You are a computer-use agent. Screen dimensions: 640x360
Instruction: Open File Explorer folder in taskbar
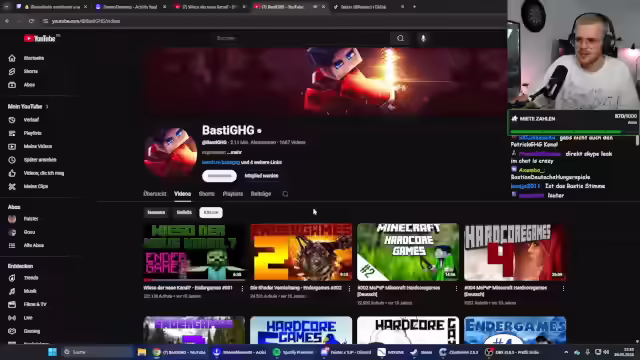(x=142, y=352)
